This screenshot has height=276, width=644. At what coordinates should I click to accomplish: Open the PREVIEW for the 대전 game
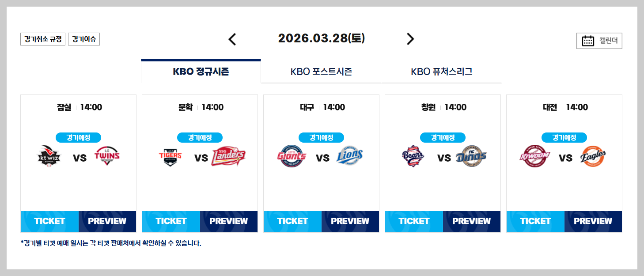[593, 221]
